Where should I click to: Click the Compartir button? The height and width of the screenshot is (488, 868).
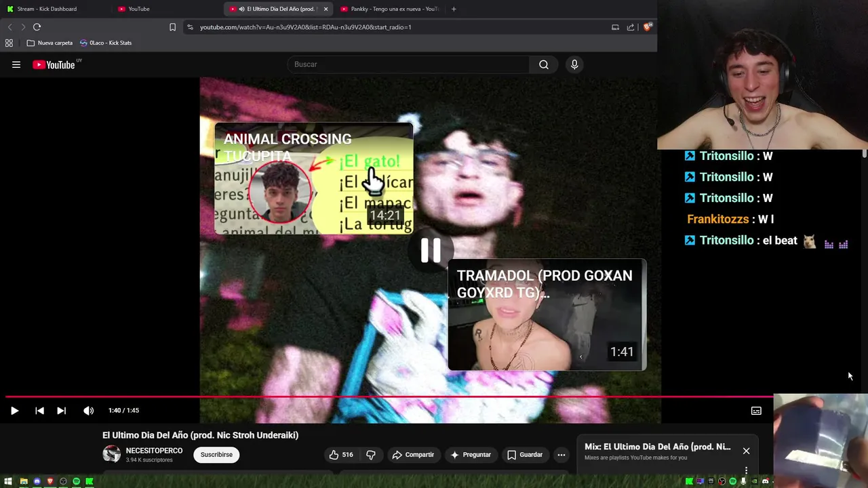(413, 455)
